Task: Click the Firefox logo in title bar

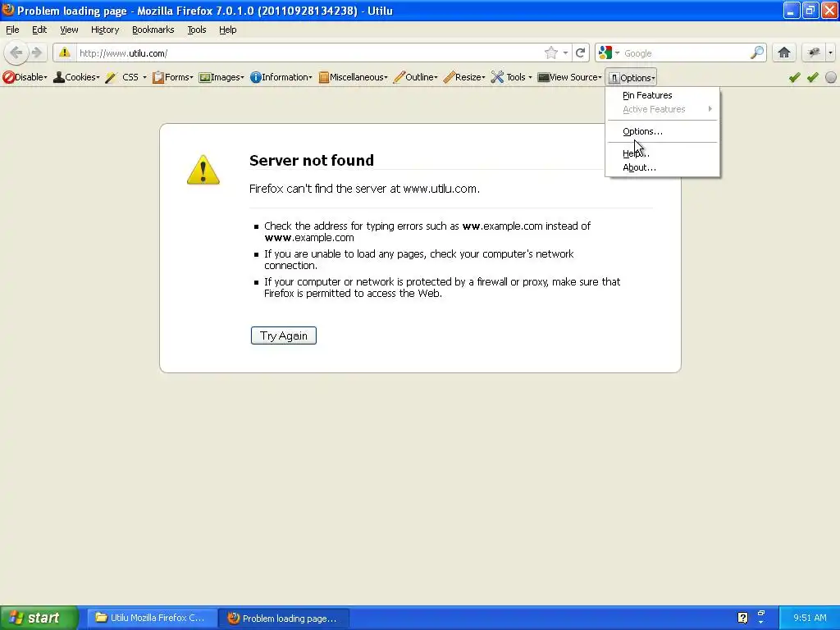Action: pyautogui.click(x=7, y=10)
